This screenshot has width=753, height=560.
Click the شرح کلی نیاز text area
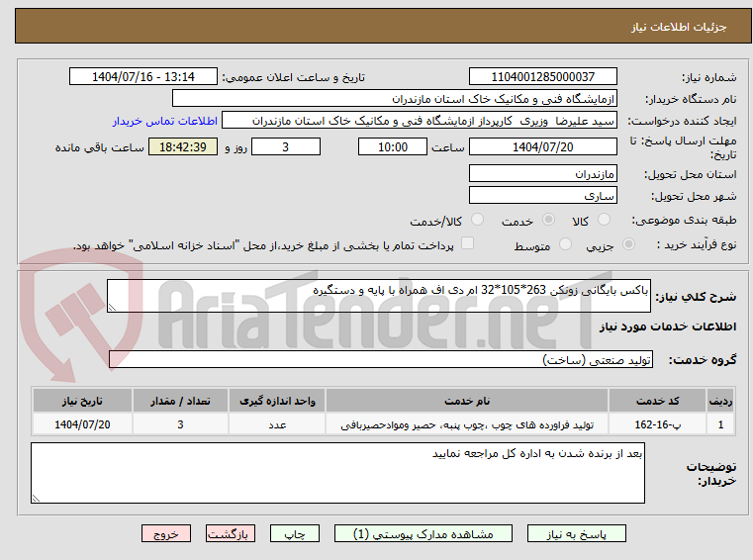click(x=378, y=296)
